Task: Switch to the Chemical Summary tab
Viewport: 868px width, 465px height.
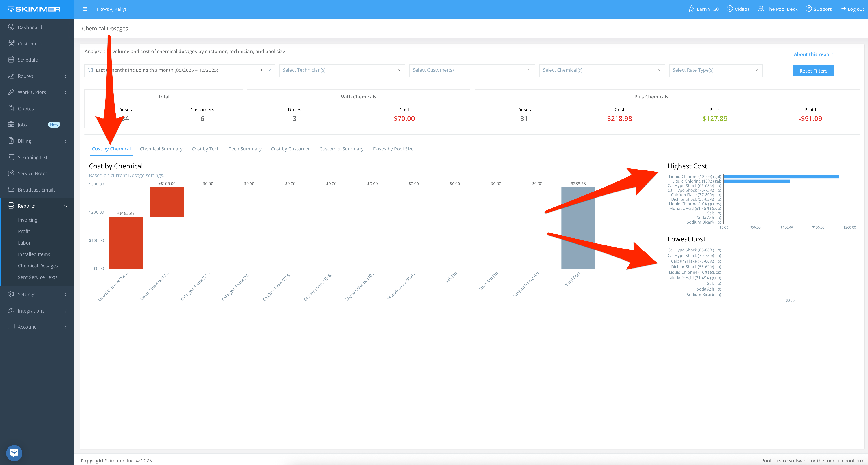Action: point(161,149)
